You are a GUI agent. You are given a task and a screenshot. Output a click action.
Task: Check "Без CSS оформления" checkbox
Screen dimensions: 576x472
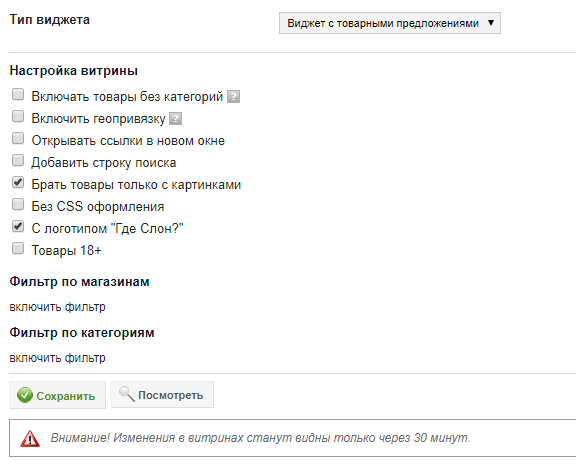18,204
